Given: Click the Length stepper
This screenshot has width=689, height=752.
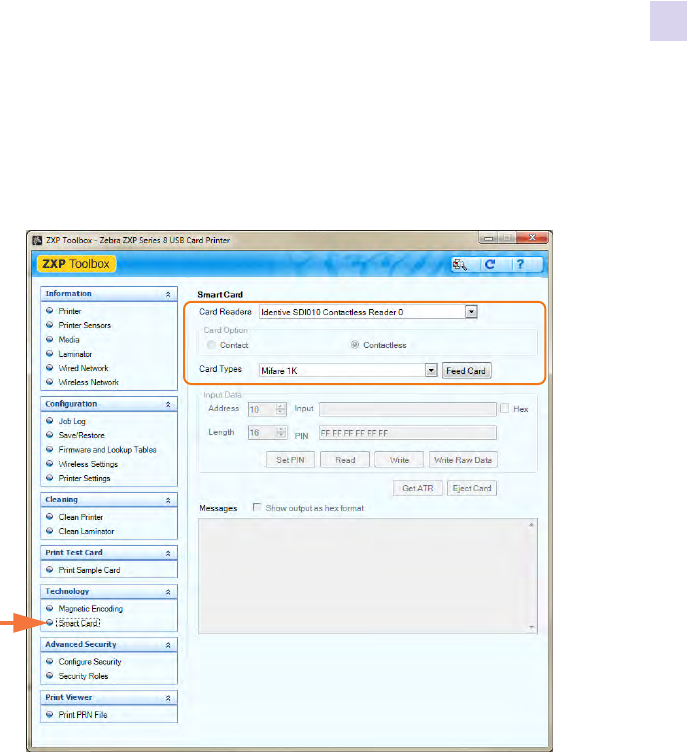Looking at the screenshot, I should 281,433.
